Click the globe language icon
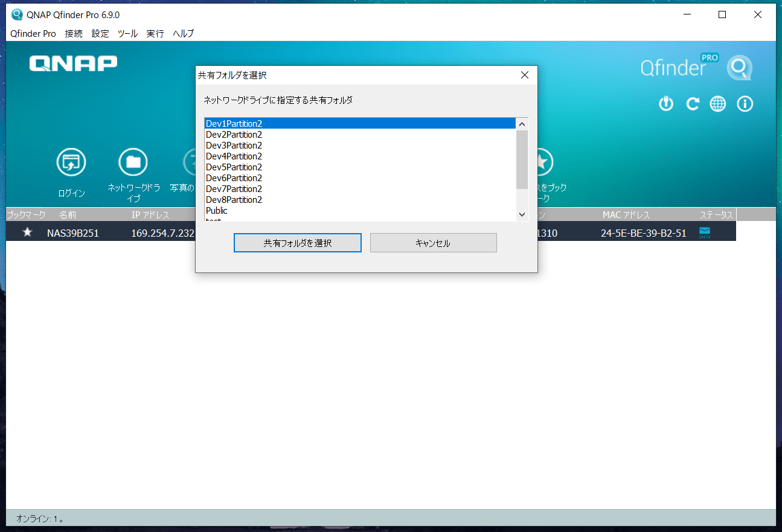 click(718, 104)
